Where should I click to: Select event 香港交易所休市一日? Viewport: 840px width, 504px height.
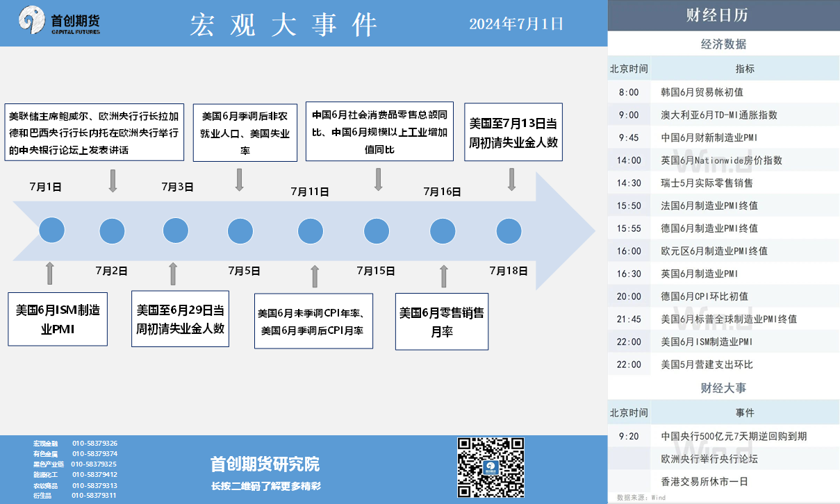(x=724, y=481)
